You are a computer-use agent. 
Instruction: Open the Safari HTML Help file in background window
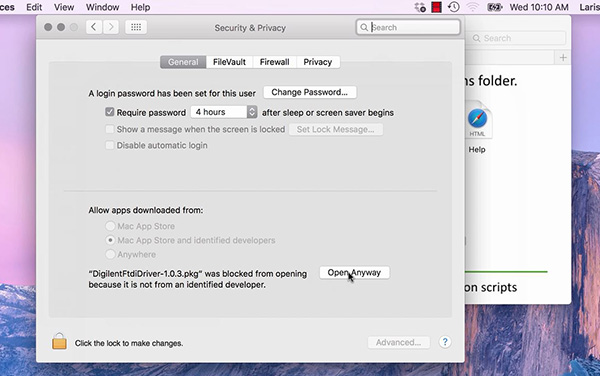coord(477,128)
